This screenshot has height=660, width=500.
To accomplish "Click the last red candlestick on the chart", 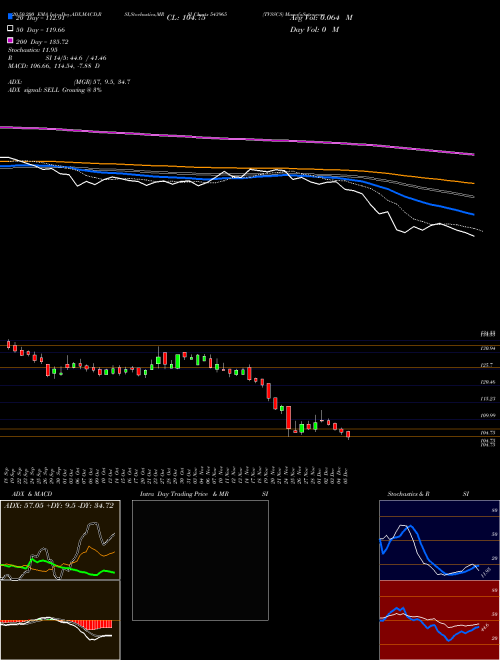I will pos(348,434).
